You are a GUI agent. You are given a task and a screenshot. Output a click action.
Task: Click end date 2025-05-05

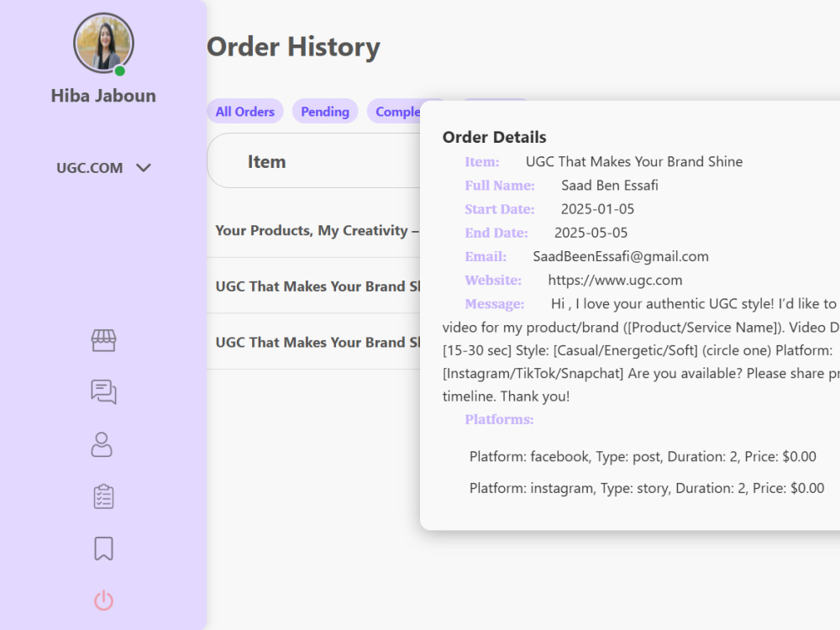591,233
